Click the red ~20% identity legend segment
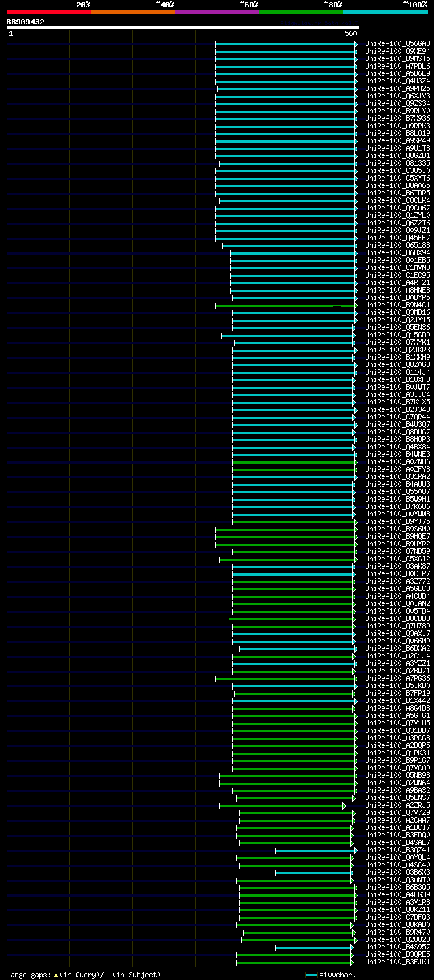Viewport: 434px width, 980px height. 49,12
